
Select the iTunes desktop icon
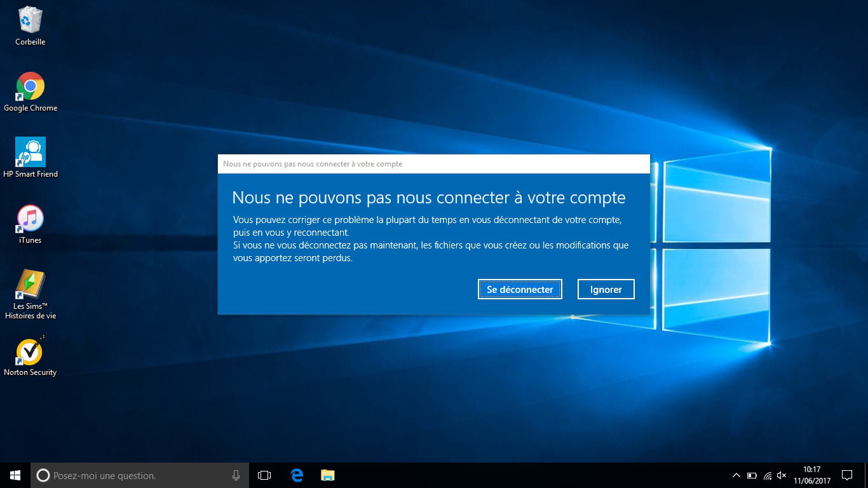[31, 224]
